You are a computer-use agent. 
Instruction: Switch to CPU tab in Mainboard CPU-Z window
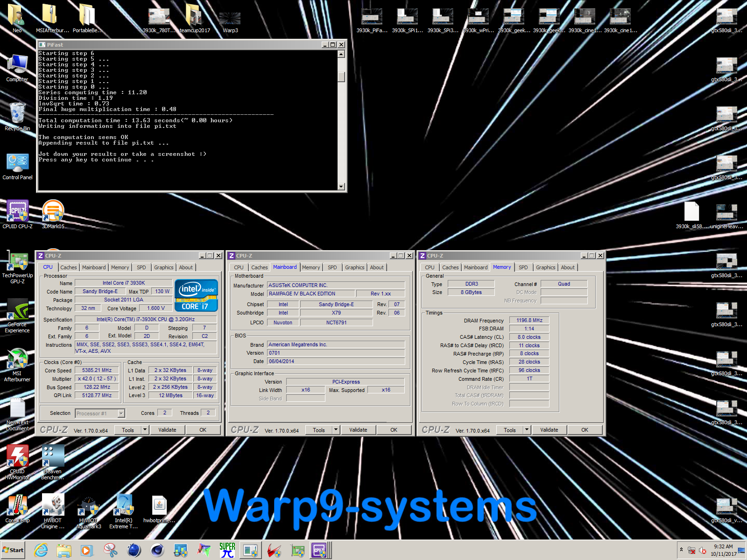tap(239, 267)
